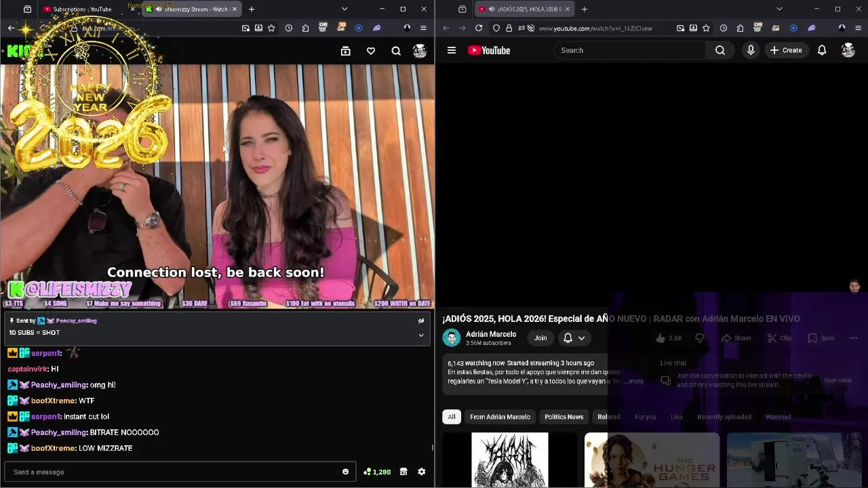
Task: Click Join button for Adrián Marcelo channel
Action: (540, 338)
